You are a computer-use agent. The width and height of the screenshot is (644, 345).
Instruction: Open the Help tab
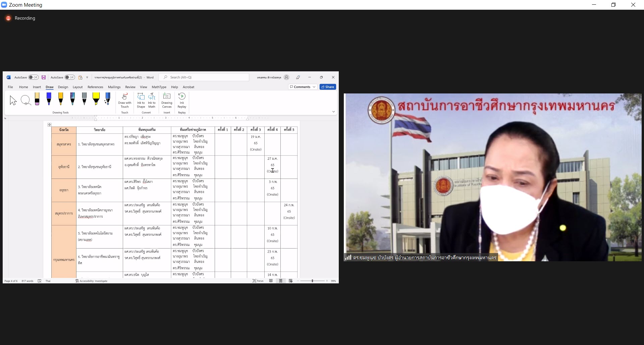click(174, 87)
